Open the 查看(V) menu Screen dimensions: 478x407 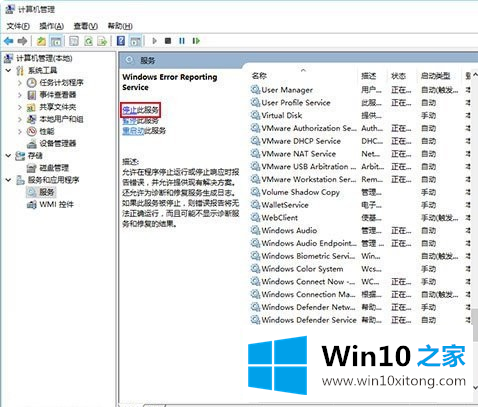[86, 26]
